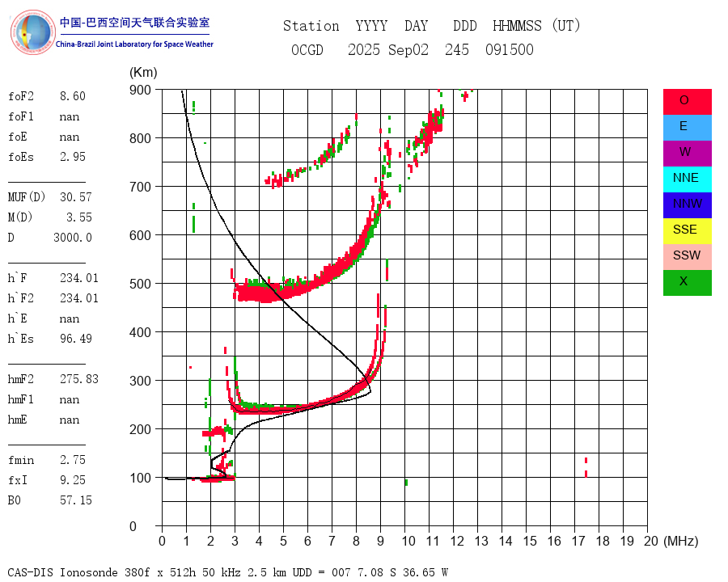Select the fmin value 2.75
Viewport: 728px width, 582px height.
click(x=73, y=460)
